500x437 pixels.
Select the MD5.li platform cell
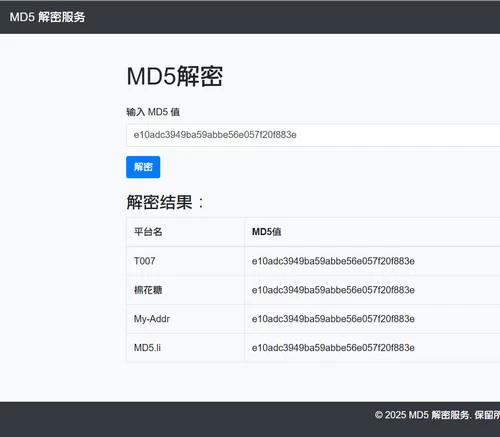(x=147, y=348)
